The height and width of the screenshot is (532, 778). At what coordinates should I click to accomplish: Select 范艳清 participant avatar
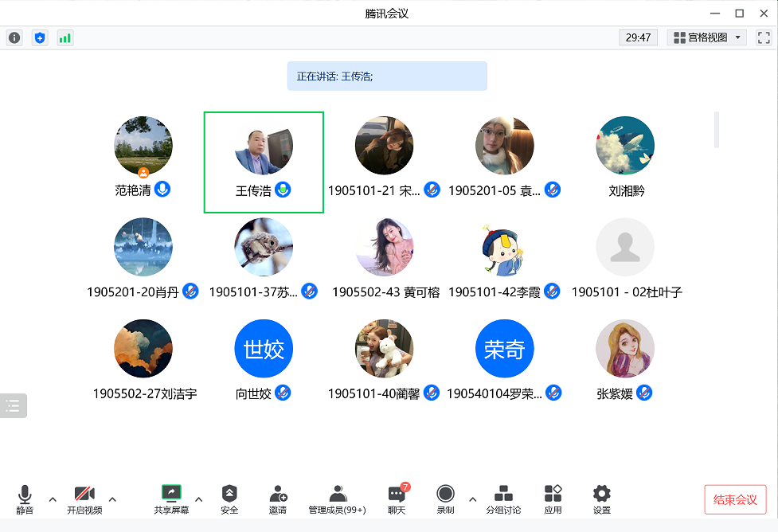tap(143, 146)
